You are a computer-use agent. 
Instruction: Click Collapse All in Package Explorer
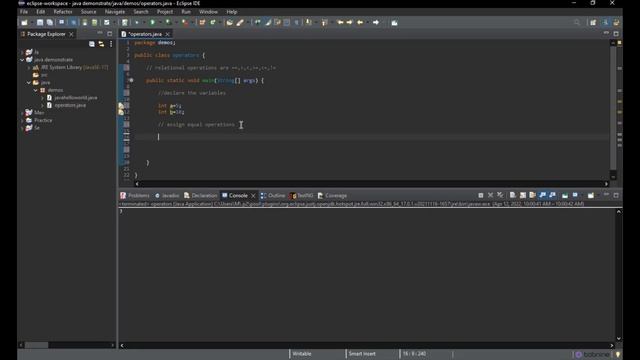(92, 44)
